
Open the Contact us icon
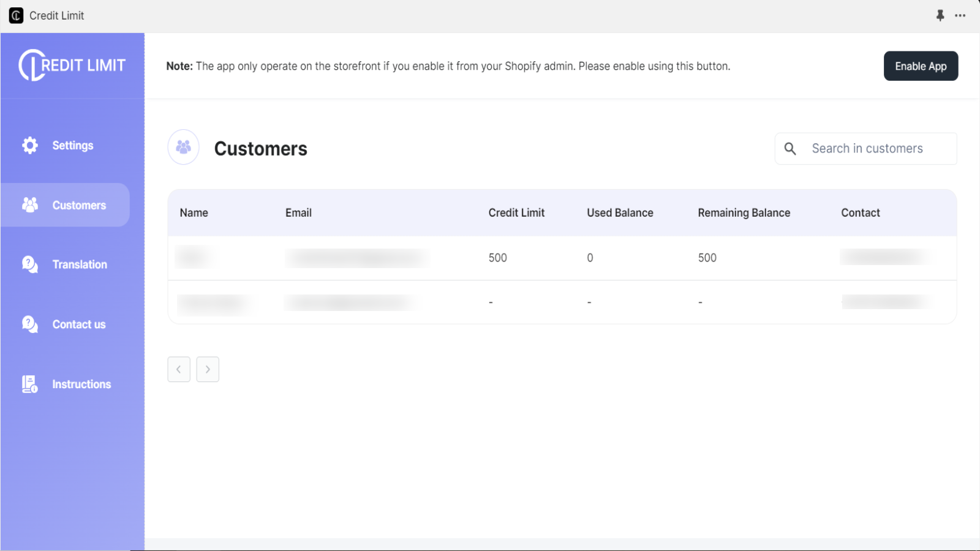point(29,324)
